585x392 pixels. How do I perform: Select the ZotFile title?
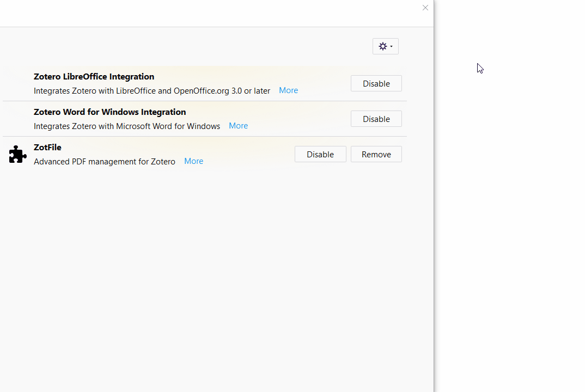(x=47, y=148)
